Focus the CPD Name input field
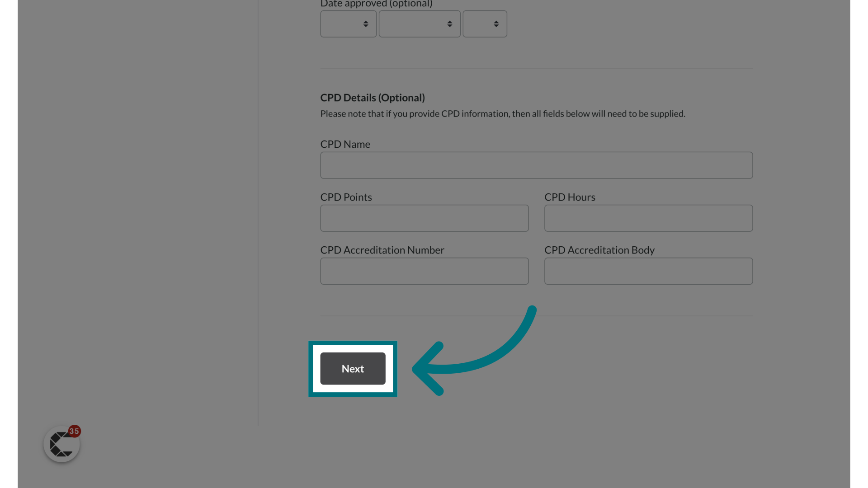 tap(536, 165)
